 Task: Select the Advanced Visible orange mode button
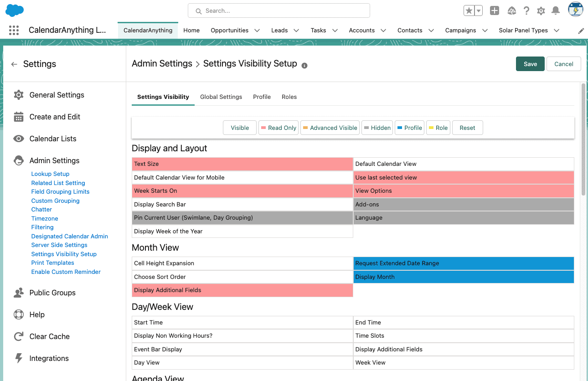(x=330, y=128)
